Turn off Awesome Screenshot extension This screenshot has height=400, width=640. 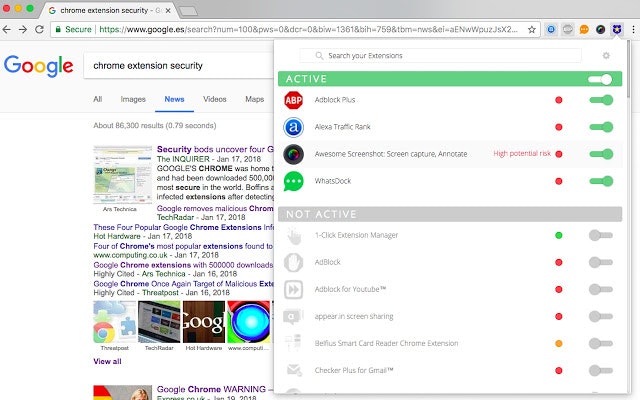click(601, 154)
